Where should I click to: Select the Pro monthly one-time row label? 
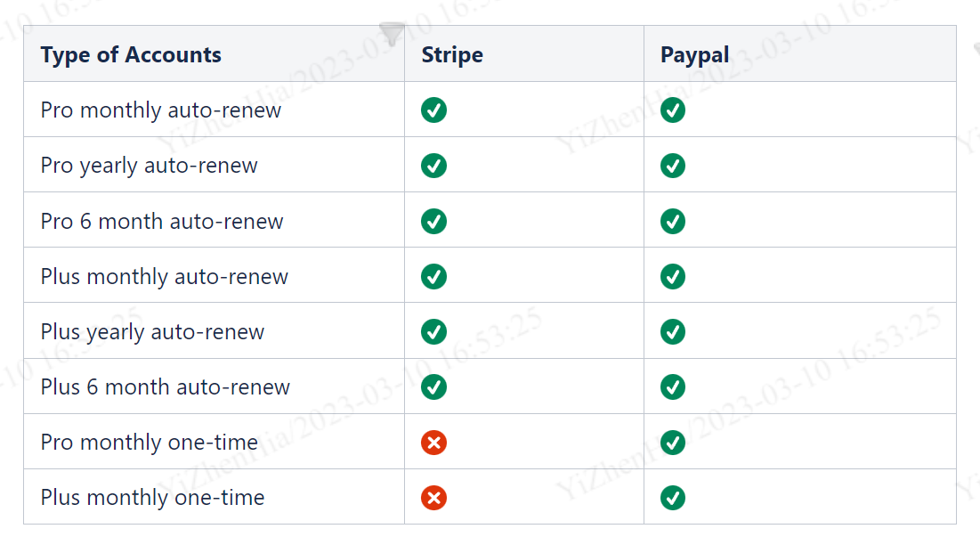pyautogui.click(x=149, y=443)
